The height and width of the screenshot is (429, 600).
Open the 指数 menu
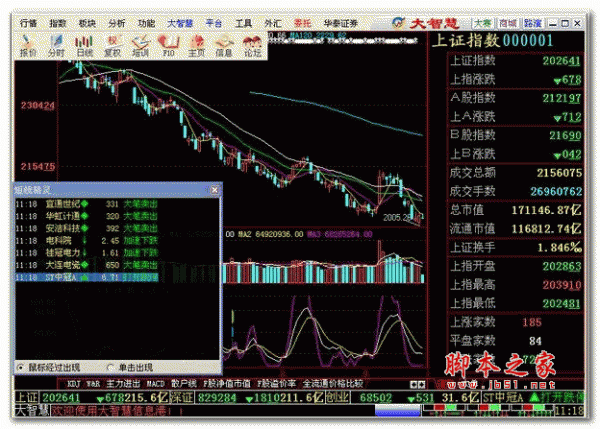58,24
